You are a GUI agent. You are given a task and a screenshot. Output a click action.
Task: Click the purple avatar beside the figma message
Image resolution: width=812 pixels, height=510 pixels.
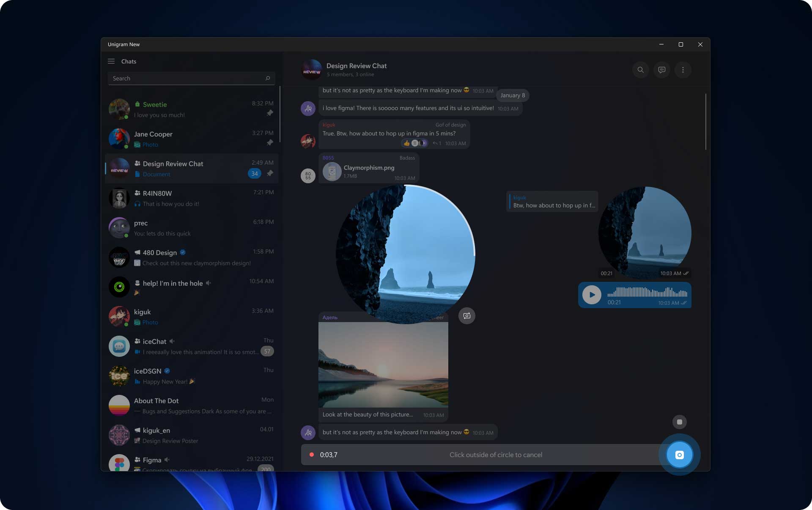[x=308, y=109]
